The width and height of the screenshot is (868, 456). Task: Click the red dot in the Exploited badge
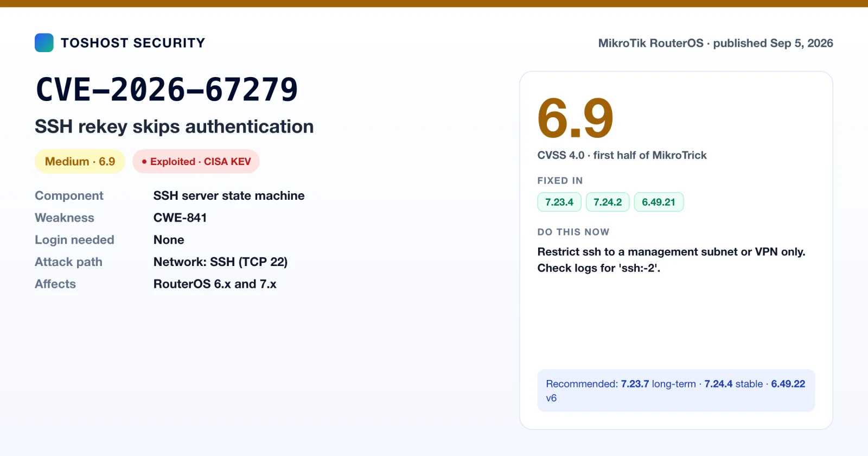point(144,162)
